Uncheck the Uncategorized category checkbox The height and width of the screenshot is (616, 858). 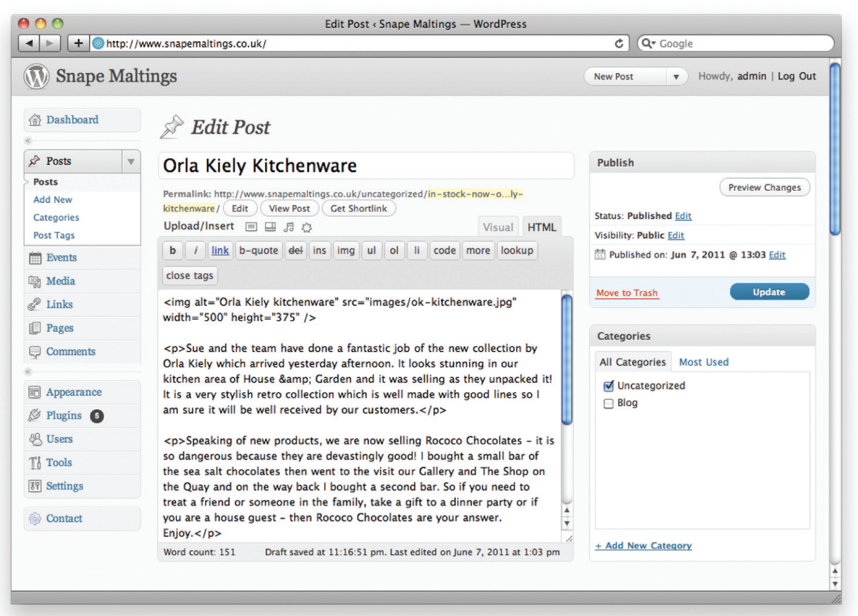pyautogui.click(x=608, y=386)
